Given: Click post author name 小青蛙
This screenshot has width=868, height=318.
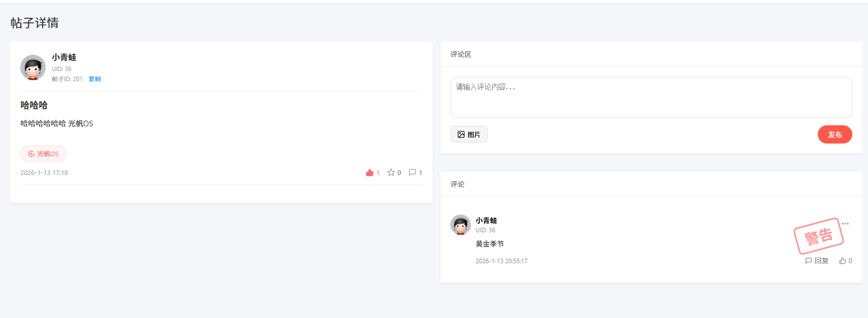Looking at the screenshot, I should click(x=64, y=57).
